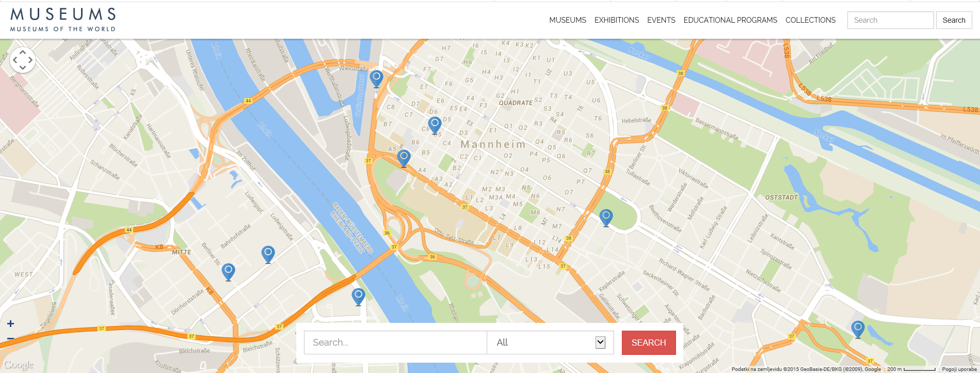Select the museum pin in the bottom-right park

point(858,329)
